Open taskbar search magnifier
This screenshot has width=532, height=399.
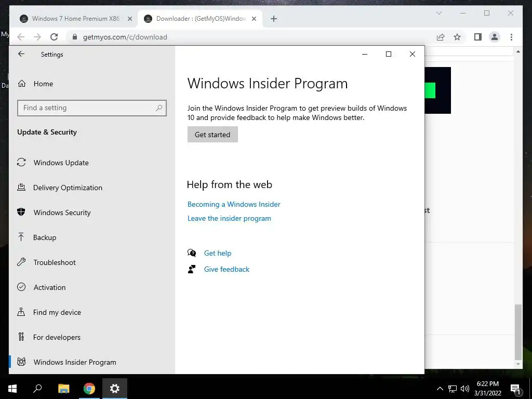click(x=37, y=389)
